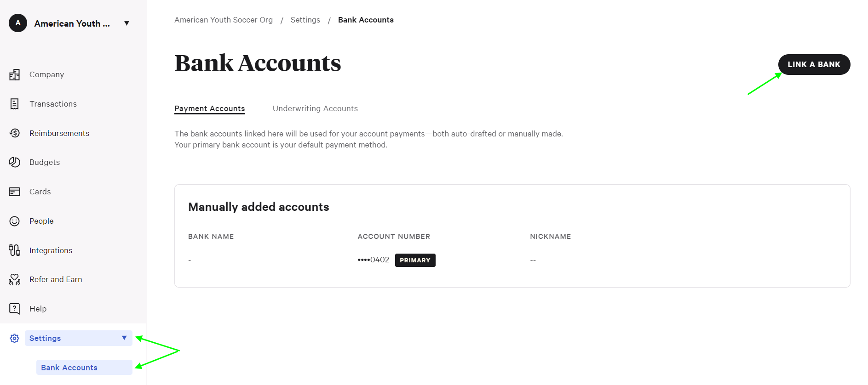Open American Youth Soccer Org breadcrumb link
Screen dimensions: 868x385
coord(224,20)
